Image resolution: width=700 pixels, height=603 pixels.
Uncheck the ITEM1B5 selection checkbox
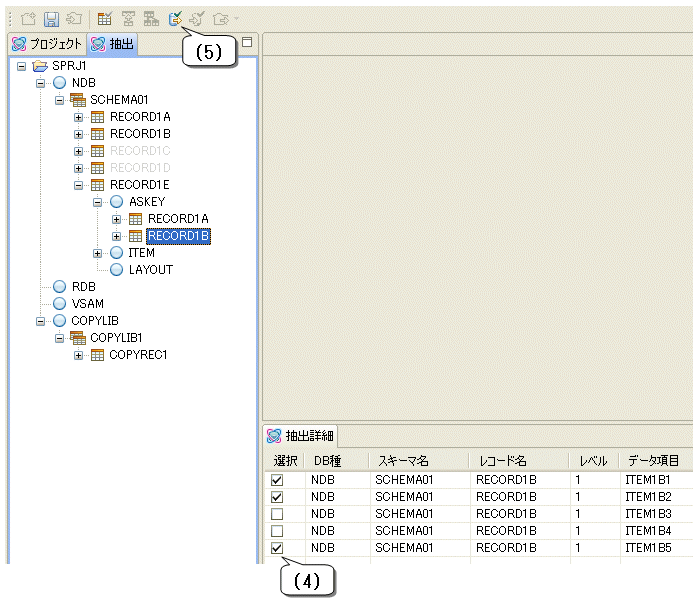pos(277,547)
